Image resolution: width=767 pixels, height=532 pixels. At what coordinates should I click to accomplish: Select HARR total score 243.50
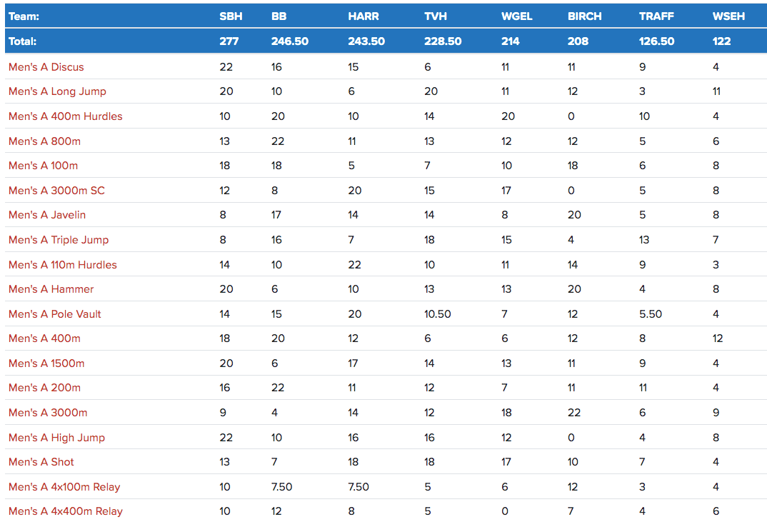click(366, 41)
